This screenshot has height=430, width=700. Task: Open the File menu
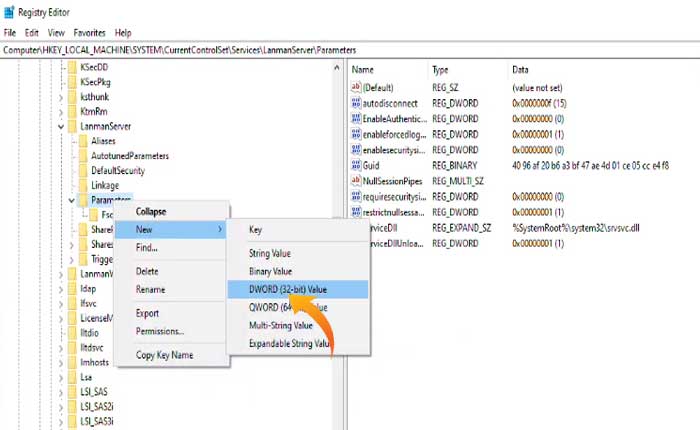10,33
